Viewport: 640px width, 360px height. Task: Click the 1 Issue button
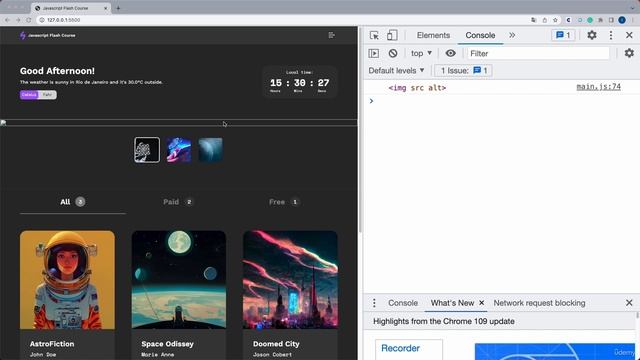click(463, 71)
